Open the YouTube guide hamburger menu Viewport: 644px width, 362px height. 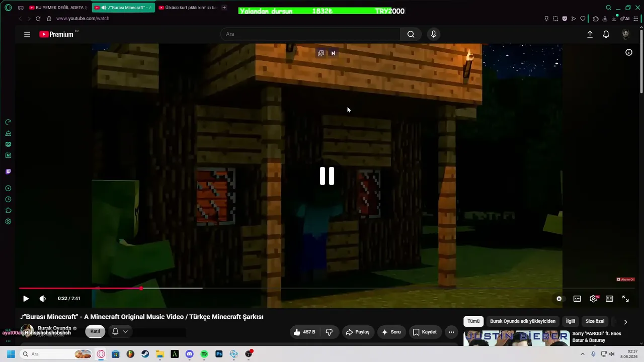click(x=27, y=34)
